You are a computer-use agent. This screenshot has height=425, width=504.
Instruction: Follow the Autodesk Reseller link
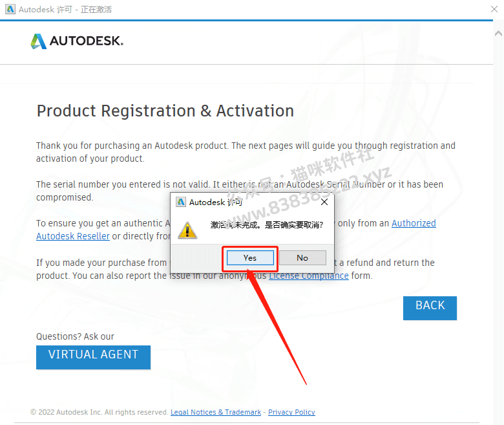[x=73, y=236]
